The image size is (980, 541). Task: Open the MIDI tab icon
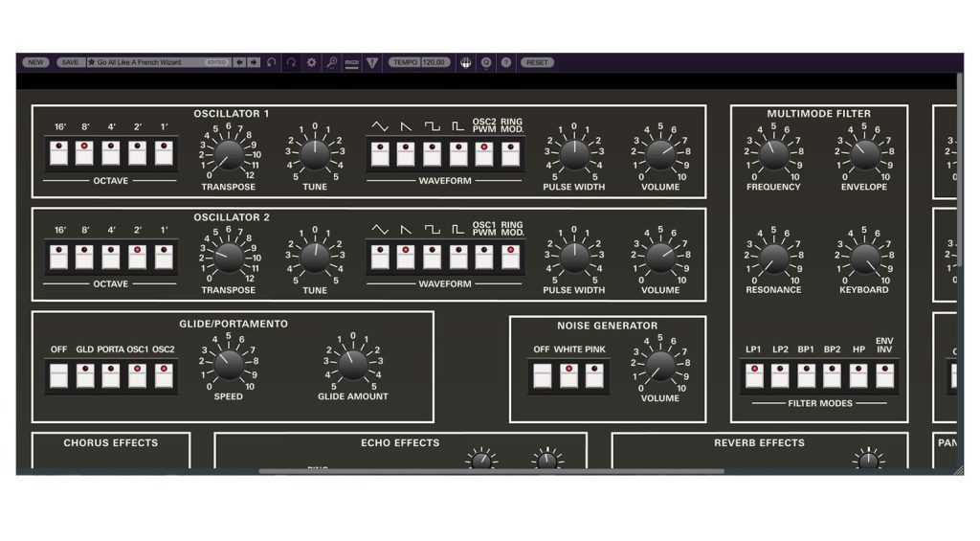click(x=352, y=62)
